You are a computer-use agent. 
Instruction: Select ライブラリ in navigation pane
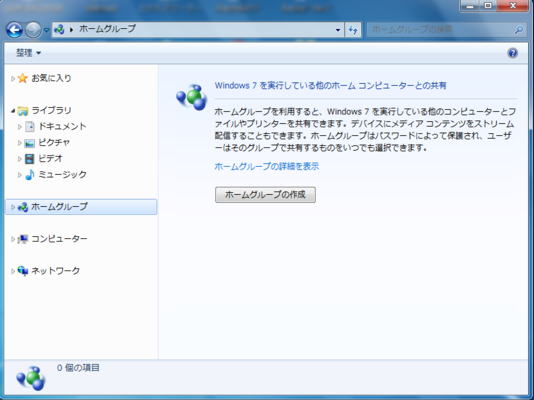coord(51,110)
